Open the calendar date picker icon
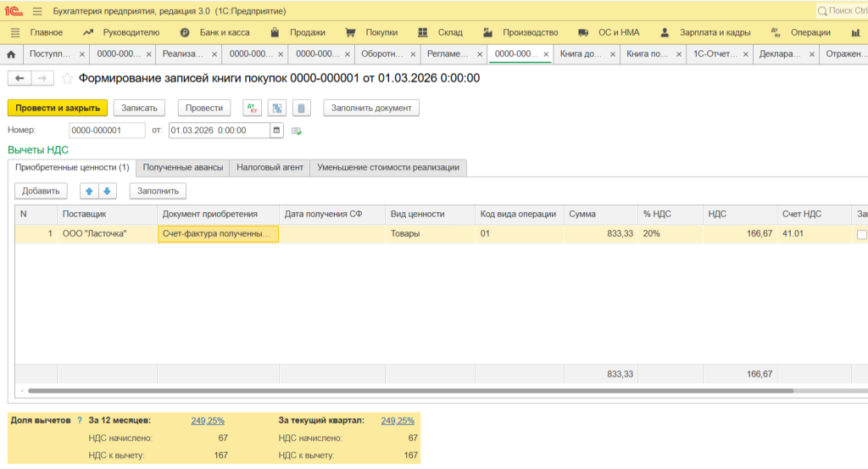The width and height of the screenshot is (868, 469). tap(276, 131)
